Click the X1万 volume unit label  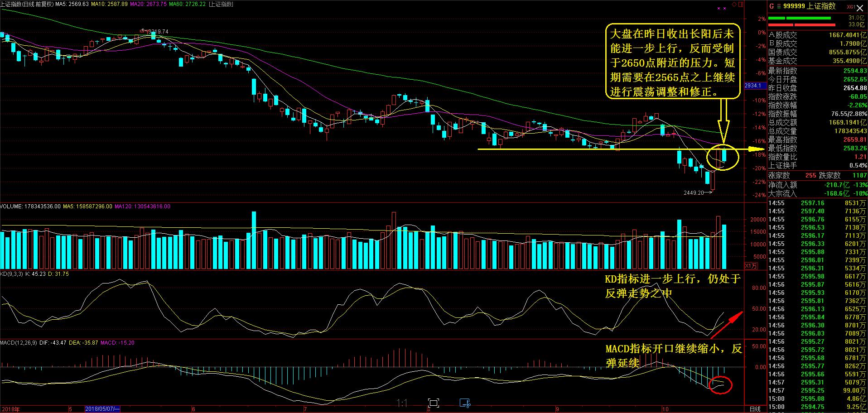751,265
